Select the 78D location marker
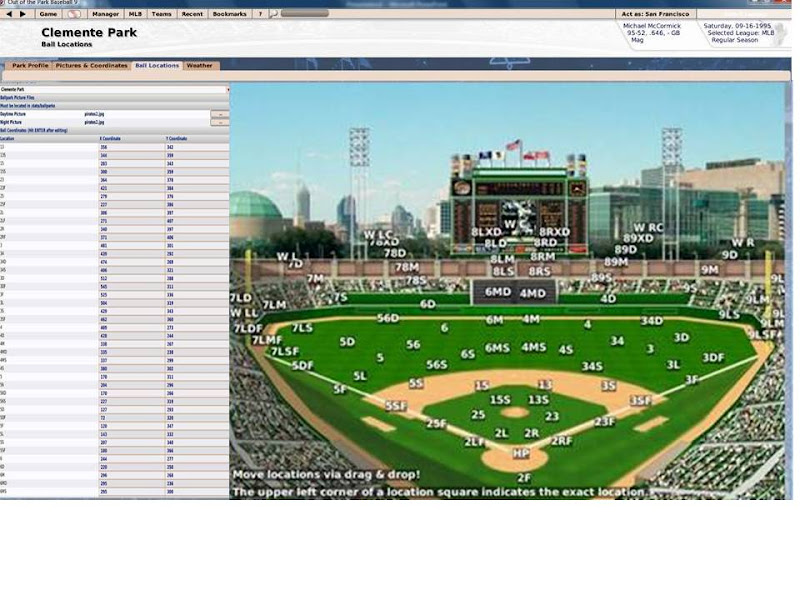800x600 pixels. tap(395, 253)
